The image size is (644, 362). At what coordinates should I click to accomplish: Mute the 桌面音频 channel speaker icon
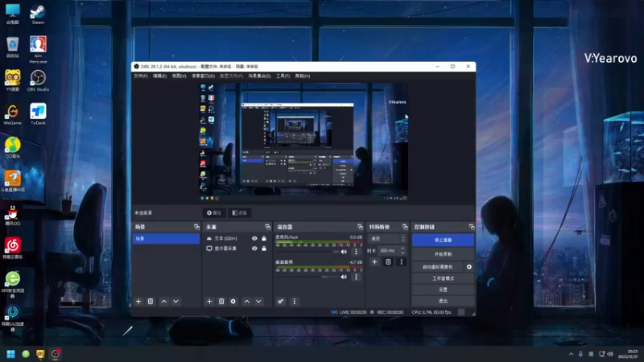(344, 277)
